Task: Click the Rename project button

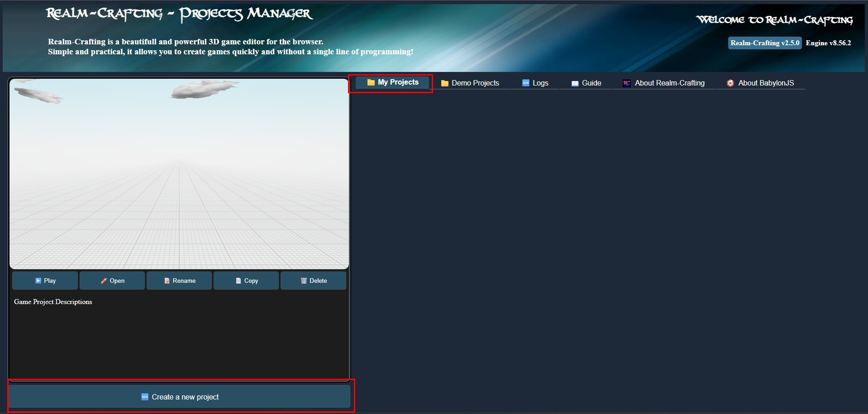Action: coord(179,281)
